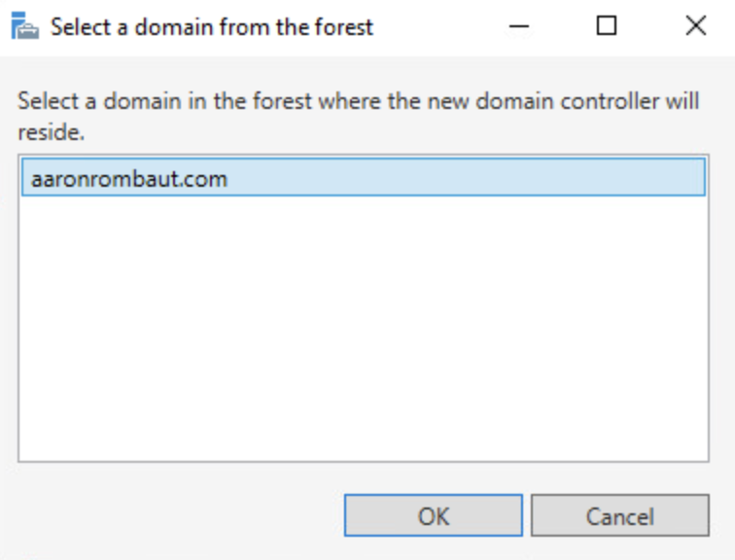
Task: Minimize the domain selection window
Action: pyautogui.click(x=518, y=26)
